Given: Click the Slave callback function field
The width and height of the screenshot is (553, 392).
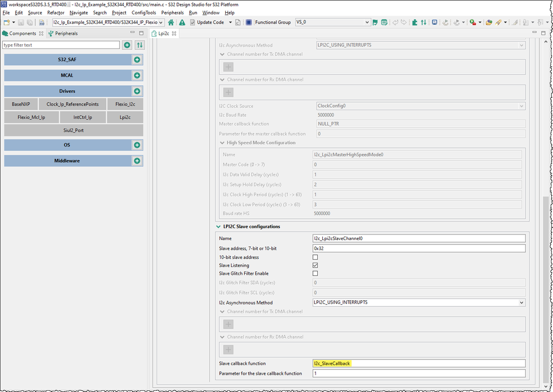Looking at the screenshot, I should point(419,363).
